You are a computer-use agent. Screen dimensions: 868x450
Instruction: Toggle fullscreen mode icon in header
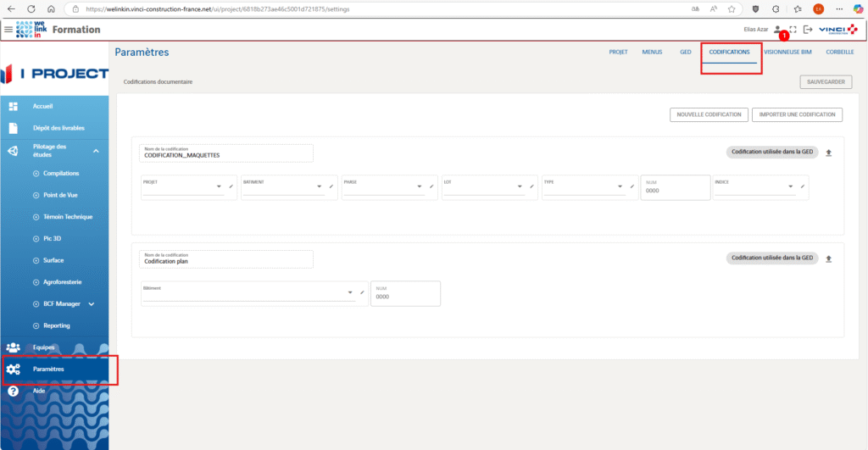pos(793,30)
